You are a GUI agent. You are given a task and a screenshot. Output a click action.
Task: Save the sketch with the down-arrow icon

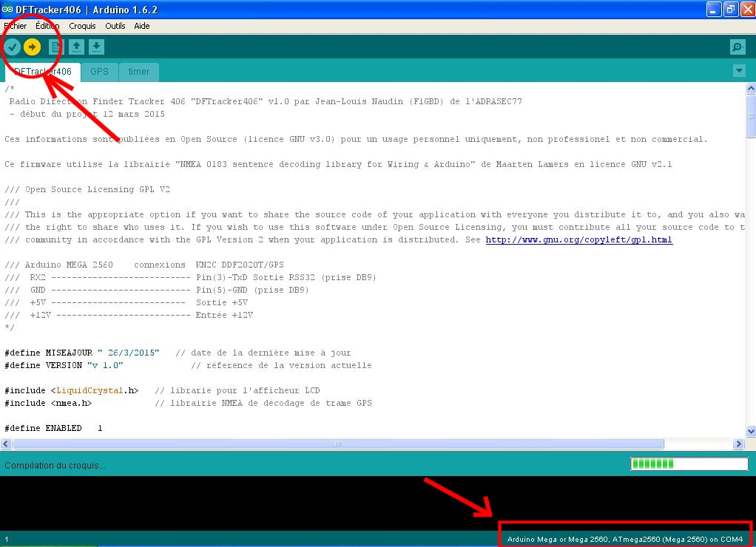[96, 47]
